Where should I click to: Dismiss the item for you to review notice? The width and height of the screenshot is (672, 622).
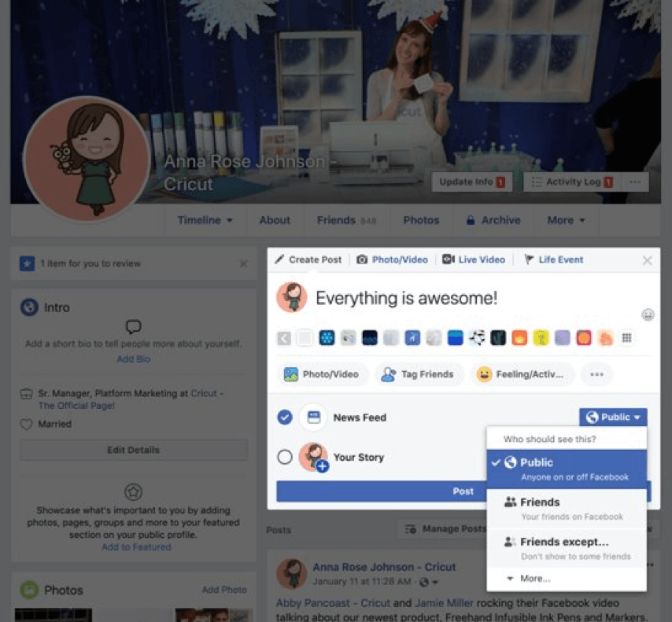243,263
